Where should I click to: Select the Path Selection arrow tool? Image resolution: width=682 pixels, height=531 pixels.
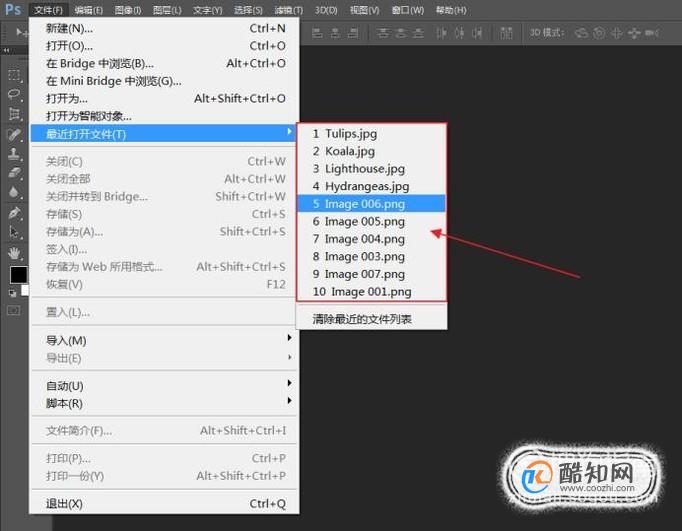(14, 233)
